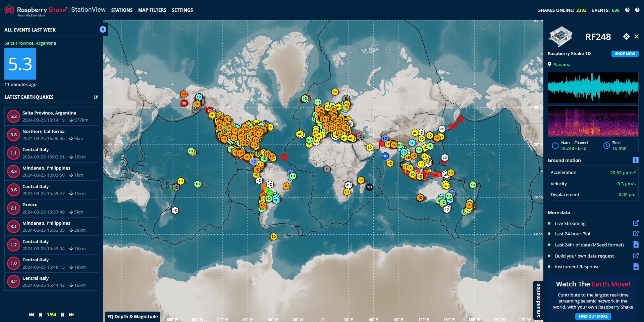This screenshot has width=644, height=322.
Task: Jump to first events page
Action: [x=32, y=315]
